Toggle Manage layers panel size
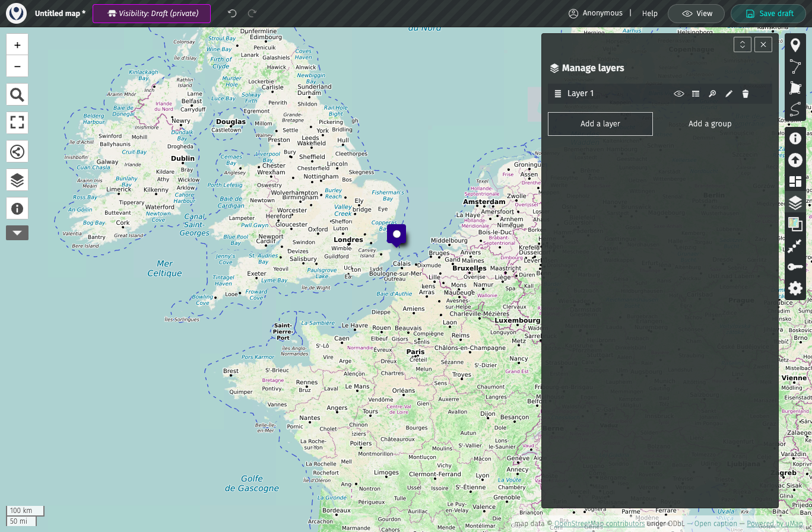 pos(743,44)
